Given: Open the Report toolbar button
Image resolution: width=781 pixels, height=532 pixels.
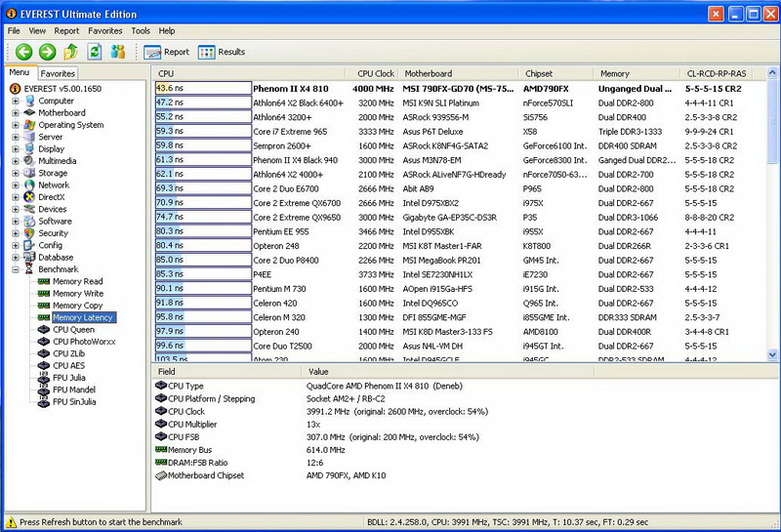Looking at the screenshot, I should [x=166, y=52].
